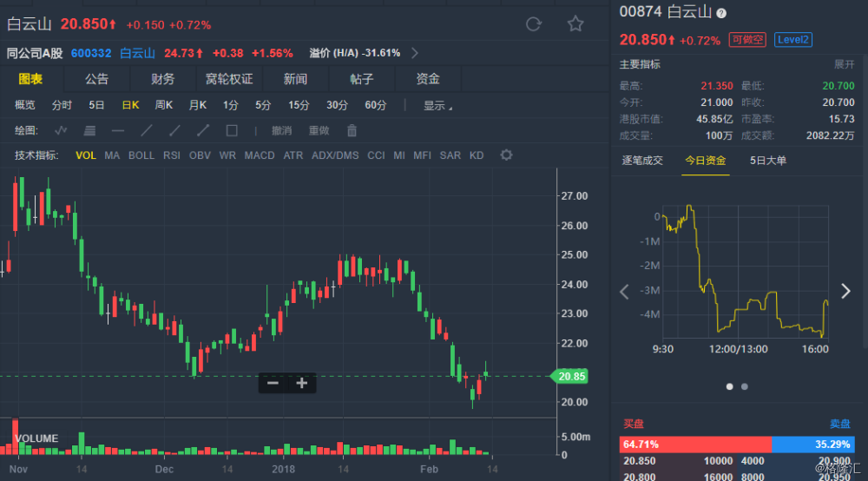Screen dimensions: 868x481
Task: Expand the H/A premium arrow
Action: tap(415, 53)
